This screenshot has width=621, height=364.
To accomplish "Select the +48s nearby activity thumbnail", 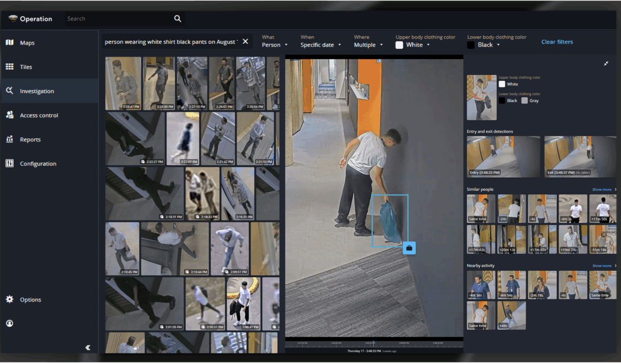I will (511, 315).
